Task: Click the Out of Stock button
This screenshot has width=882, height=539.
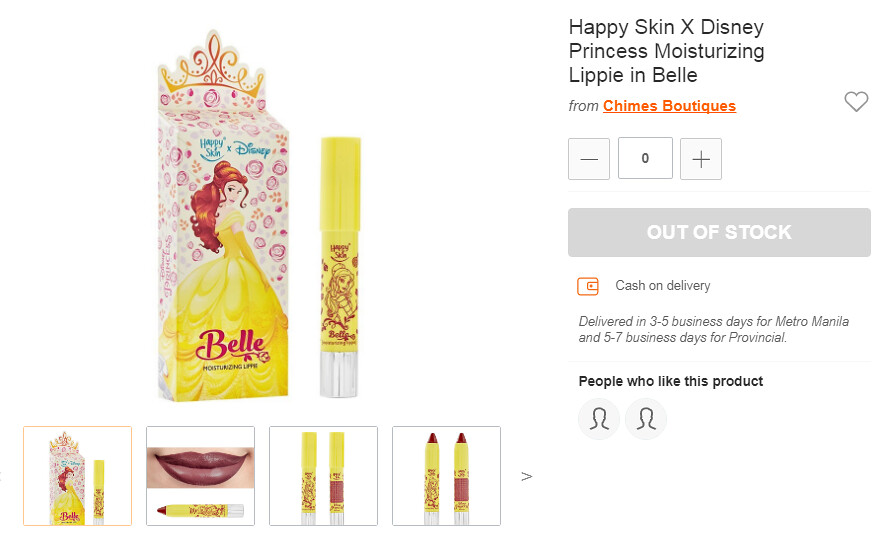Action: tap(719, 233)
